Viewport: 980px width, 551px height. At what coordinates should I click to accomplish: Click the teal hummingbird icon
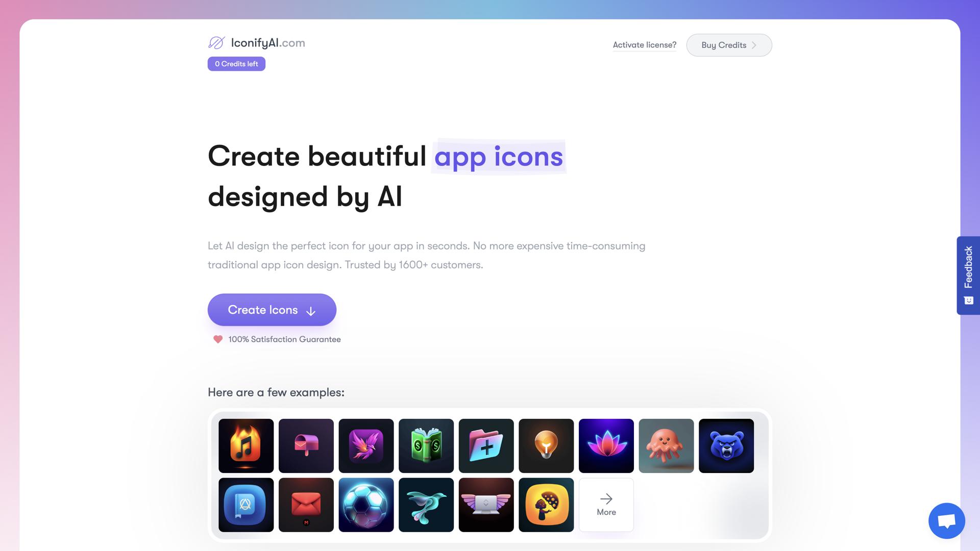426,505
